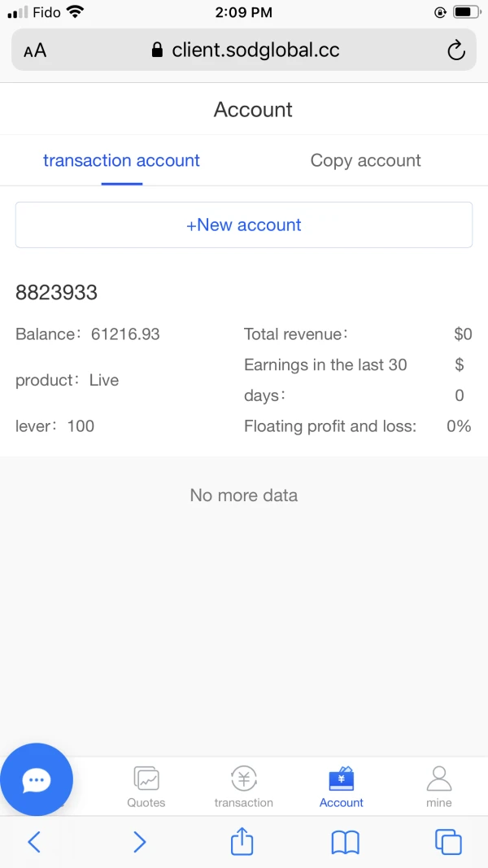Open the mine profile icon
The image size is (488, 868).
tap(439, 779)
